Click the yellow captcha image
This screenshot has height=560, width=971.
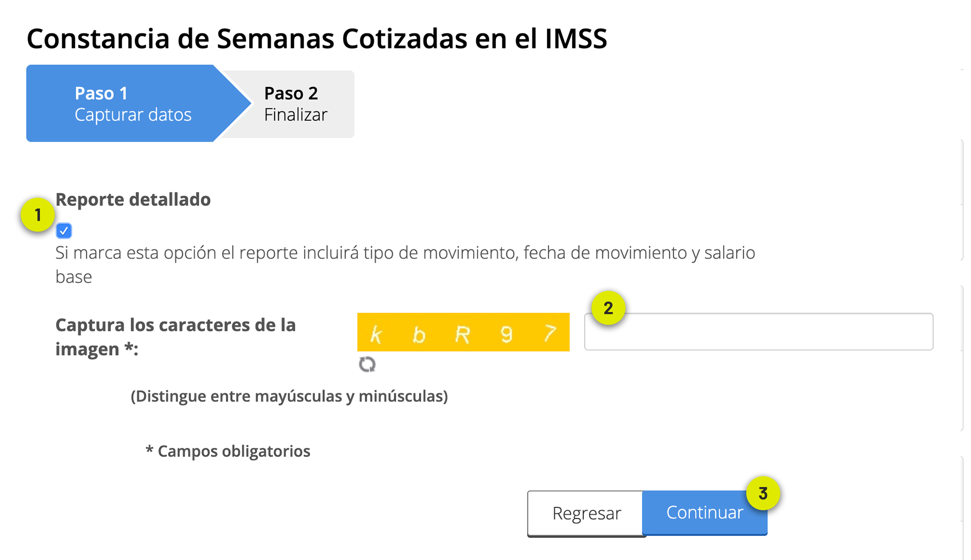pyautogui.click(x=463, y=332)
